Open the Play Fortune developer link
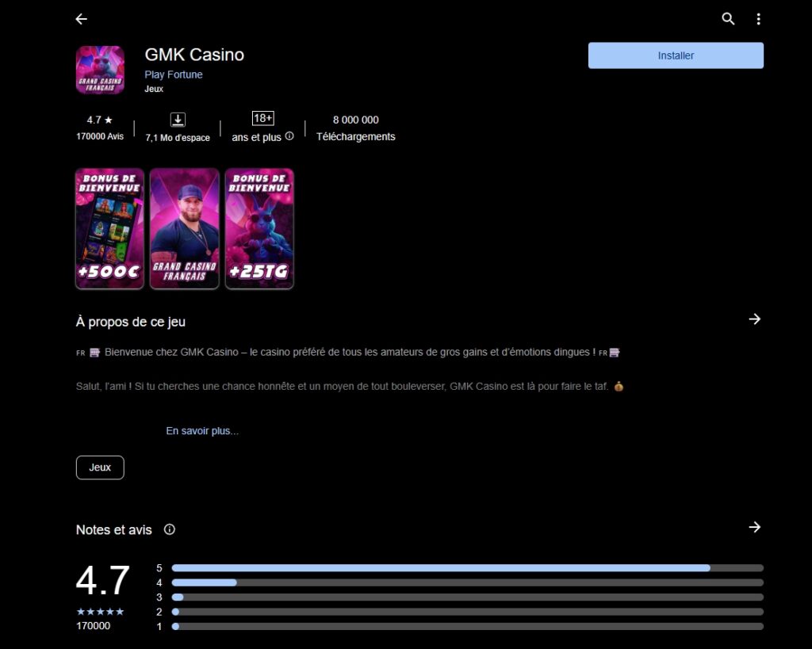 click(174, 74)
